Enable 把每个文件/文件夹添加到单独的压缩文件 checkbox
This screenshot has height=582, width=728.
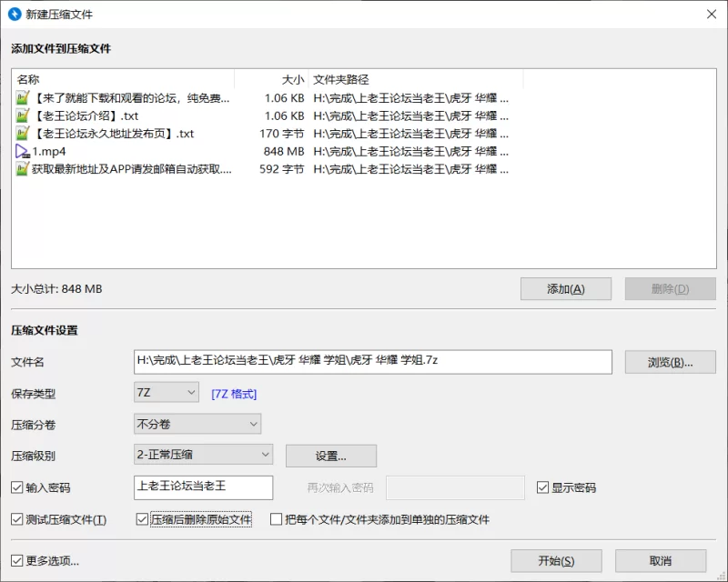[276, 519]
